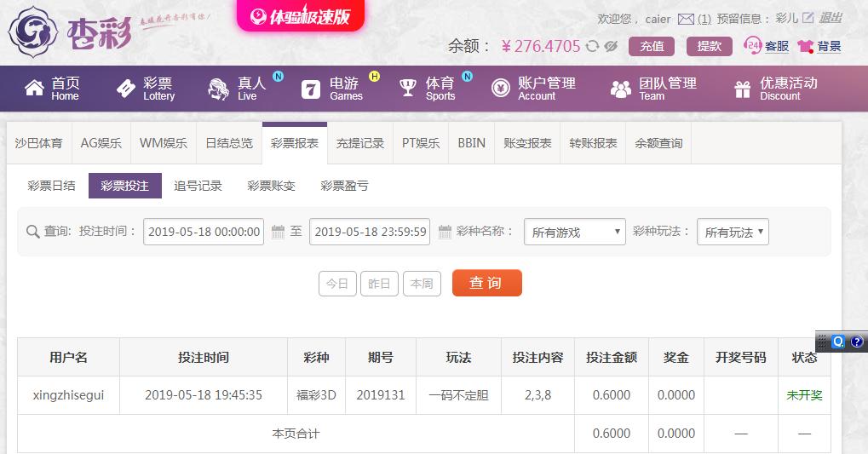
Task: Open the 账户管理 Account menu
Action: [533, 88]
